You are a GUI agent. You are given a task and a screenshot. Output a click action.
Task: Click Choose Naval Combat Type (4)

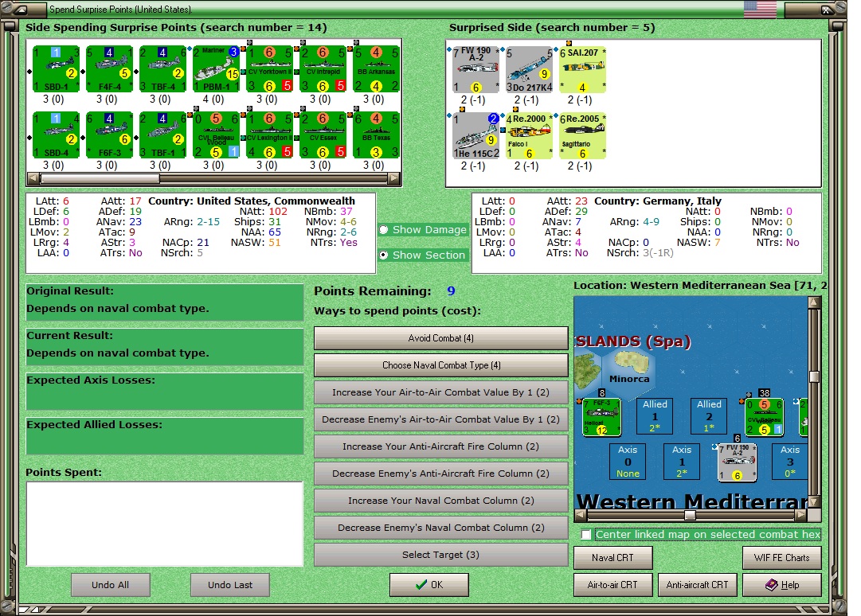[441, 365]
